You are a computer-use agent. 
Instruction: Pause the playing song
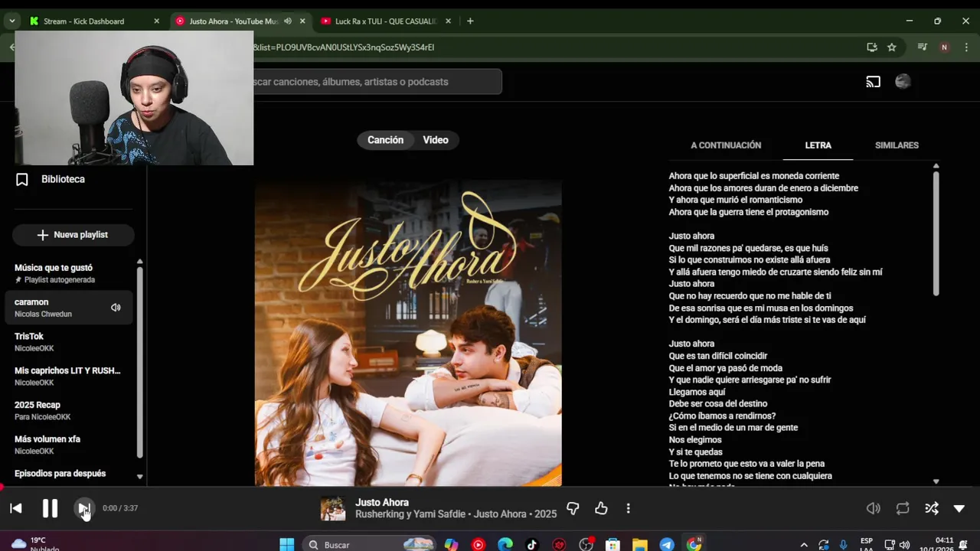point(50,508)
